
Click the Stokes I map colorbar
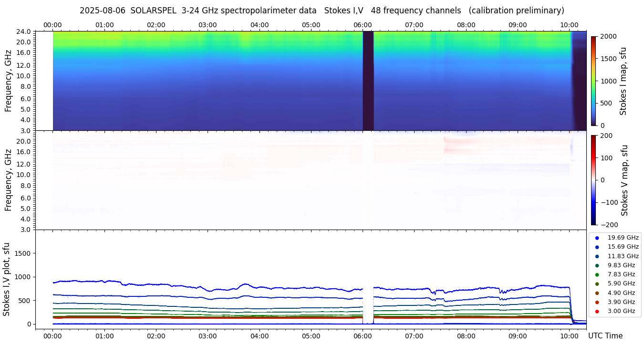click(593, 81)
